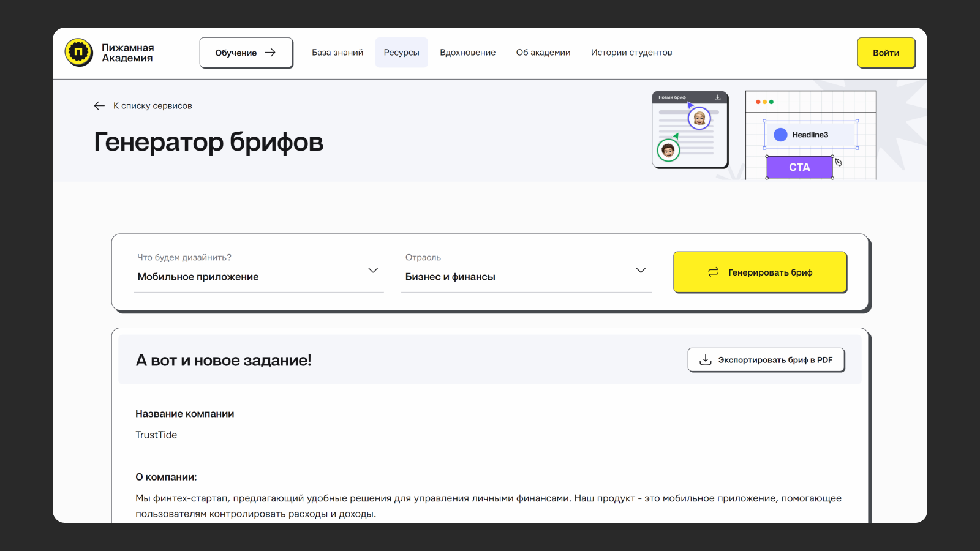The height and width of the screenshot is (551, 980).
Task: Select Вдохновение in the navigation
Action: 468,52
